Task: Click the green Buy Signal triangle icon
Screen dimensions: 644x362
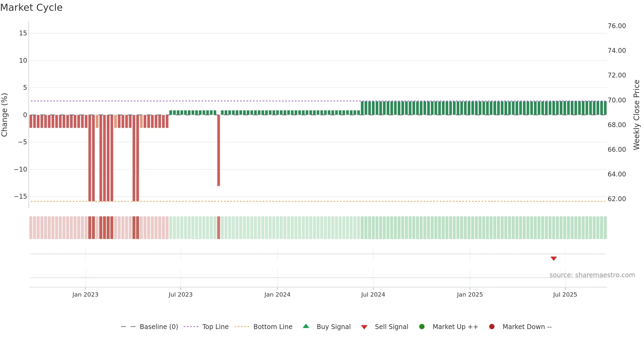Action: point(306,326)
